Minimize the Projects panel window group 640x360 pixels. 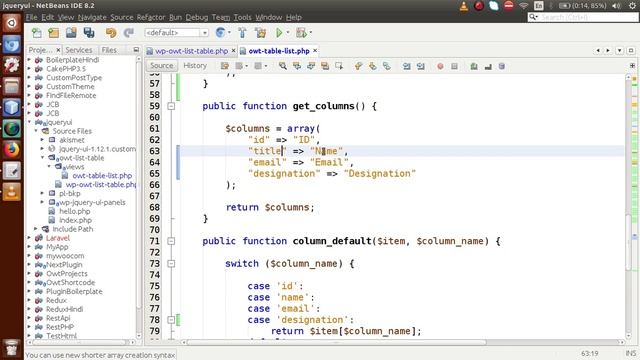pyautogui.click(x=136, y=50)
